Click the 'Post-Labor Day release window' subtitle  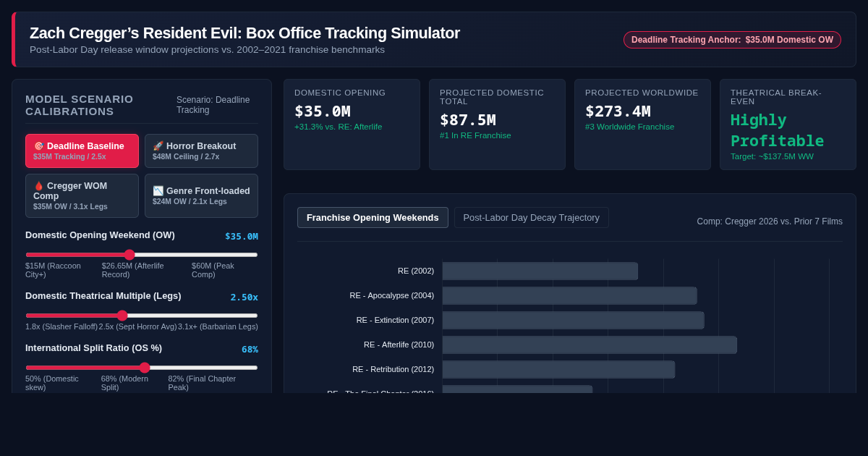point(207,50)
